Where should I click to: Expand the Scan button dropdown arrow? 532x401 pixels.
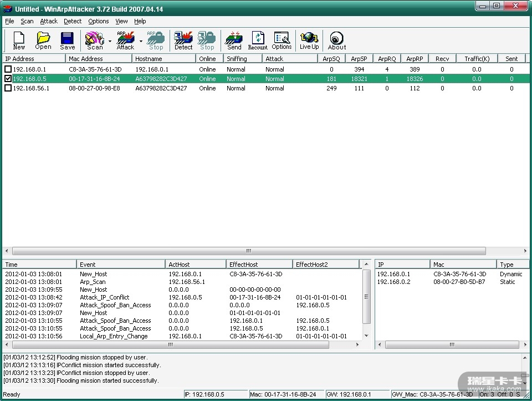coord(110,41)
